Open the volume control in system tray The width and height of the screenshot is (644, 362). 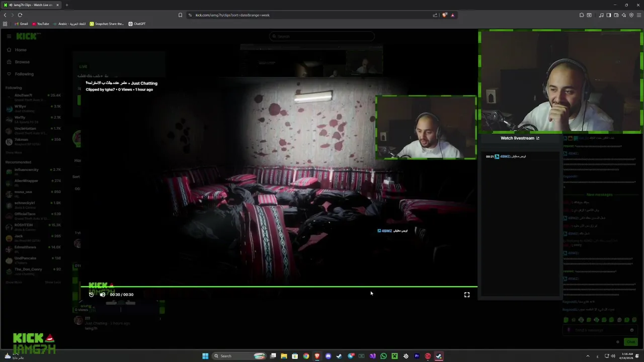pyautogui.click(x=613, y=356)
